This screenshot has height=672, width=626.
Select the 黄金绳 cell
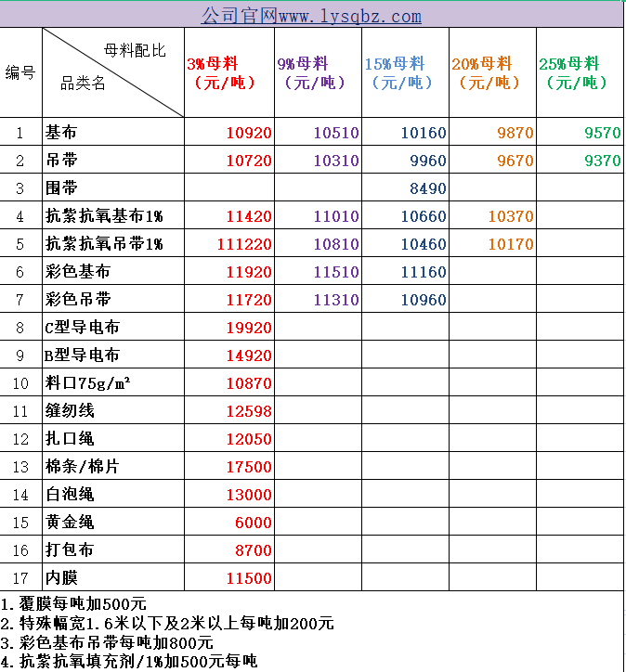click(x=113, y=522)
